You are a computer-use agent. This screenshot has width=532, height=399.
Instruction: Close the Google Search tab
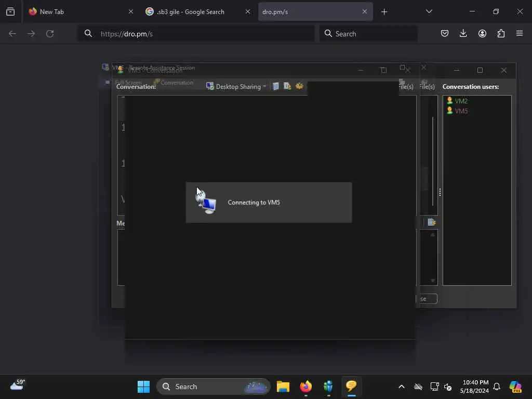(x=248, y=11)
